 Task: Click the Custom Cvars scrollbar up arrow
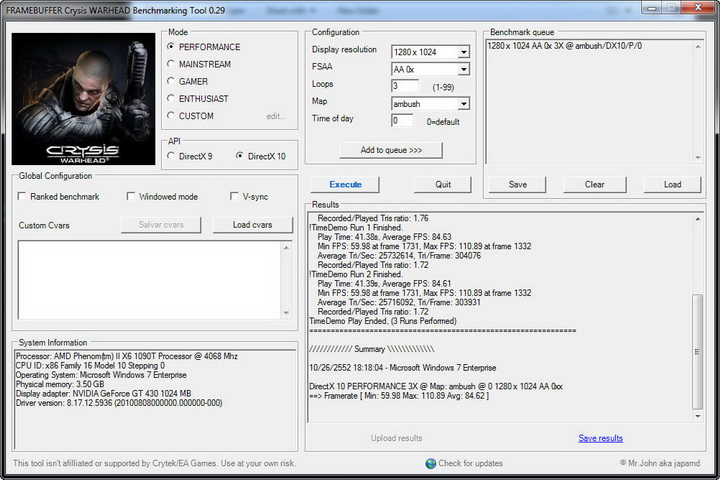(286, 248)
